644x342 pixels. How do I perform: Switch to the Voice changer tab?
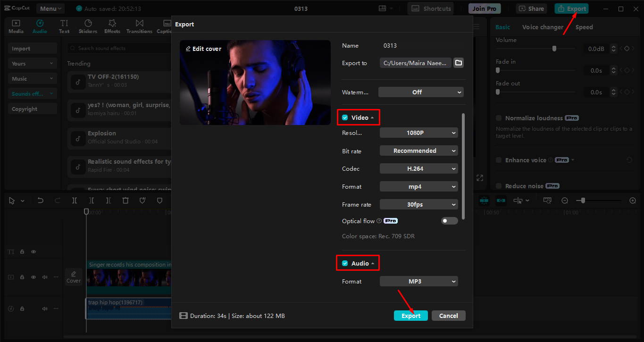(543, 27)
